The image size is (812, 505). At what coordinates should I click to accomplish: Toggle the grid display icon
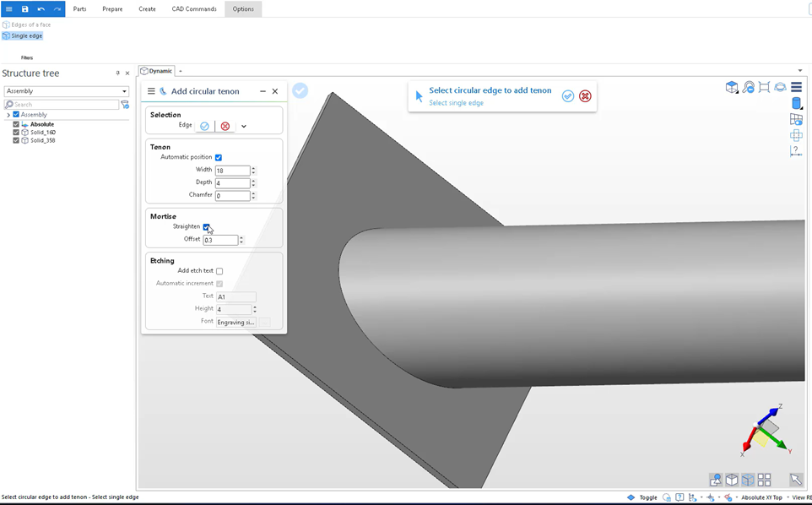(797, 120)
